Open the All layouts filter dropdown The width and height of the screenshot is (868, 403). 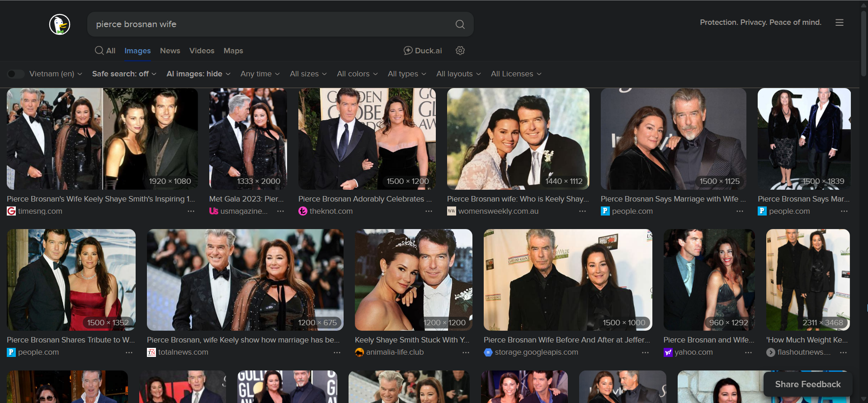[458, 74]
